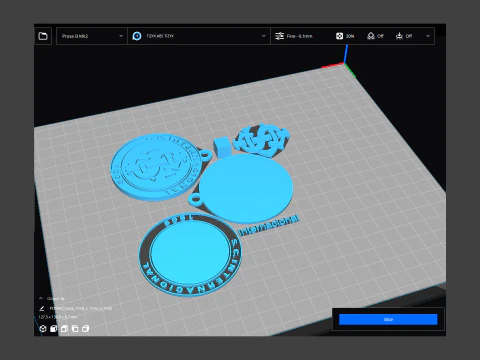Switch to 3D view camera icon
This screenshot has height=360, width=480.
coord(43,329)
